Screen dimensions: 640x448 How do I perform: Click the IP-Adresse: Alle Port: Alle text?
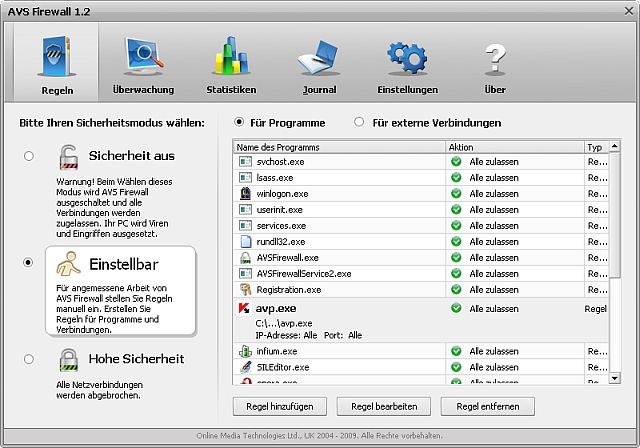click(x=309, y=335)
